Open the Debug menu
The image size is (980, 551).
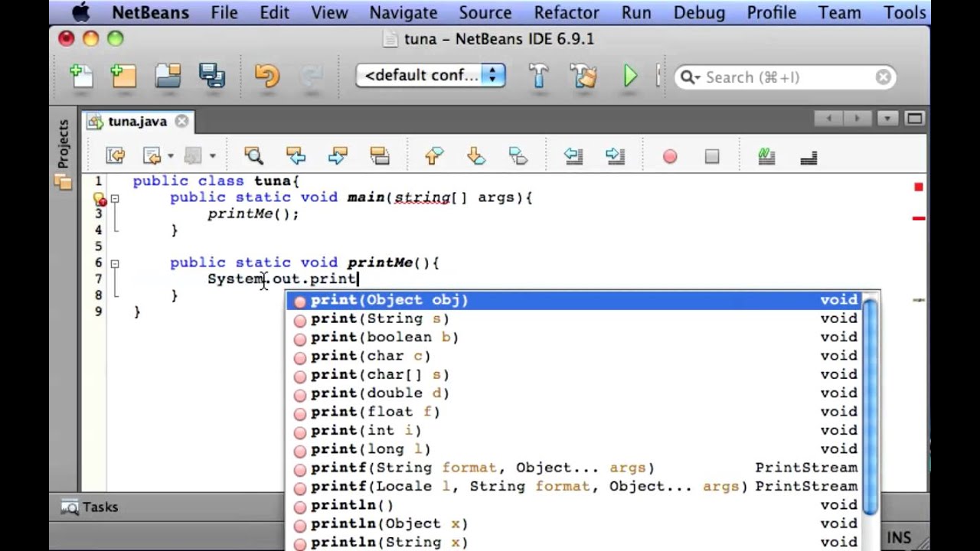tap(699, 12)
